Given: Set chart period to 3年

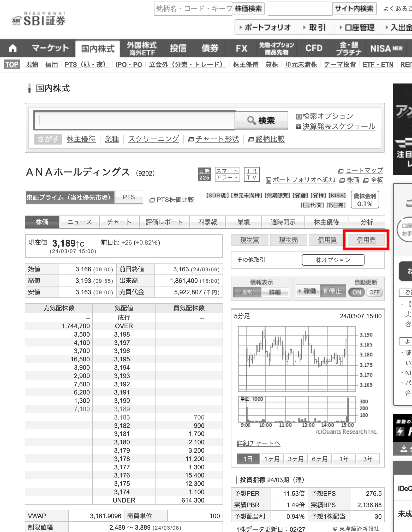Looking at the screenshot, I should pos(368,459).
